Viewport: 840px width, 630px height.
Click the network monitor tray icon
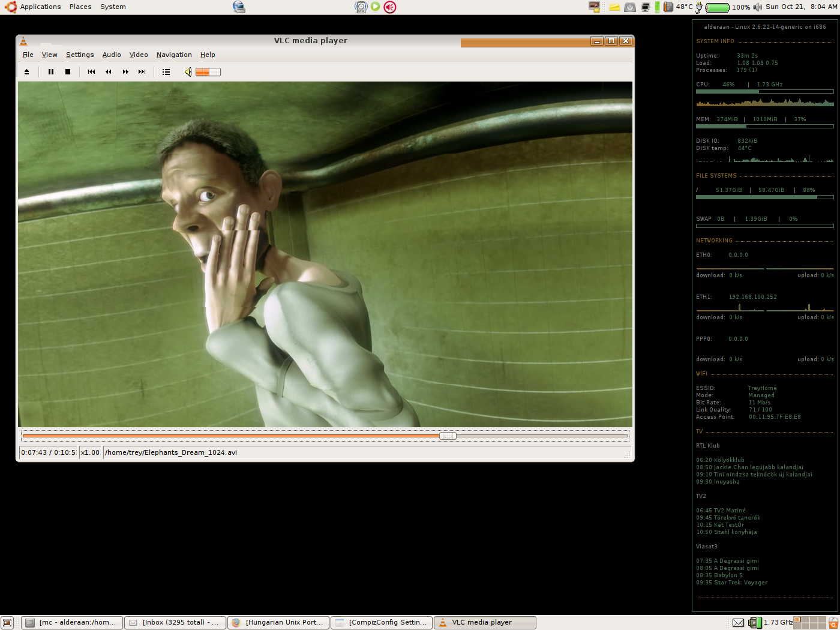[646, 7]
